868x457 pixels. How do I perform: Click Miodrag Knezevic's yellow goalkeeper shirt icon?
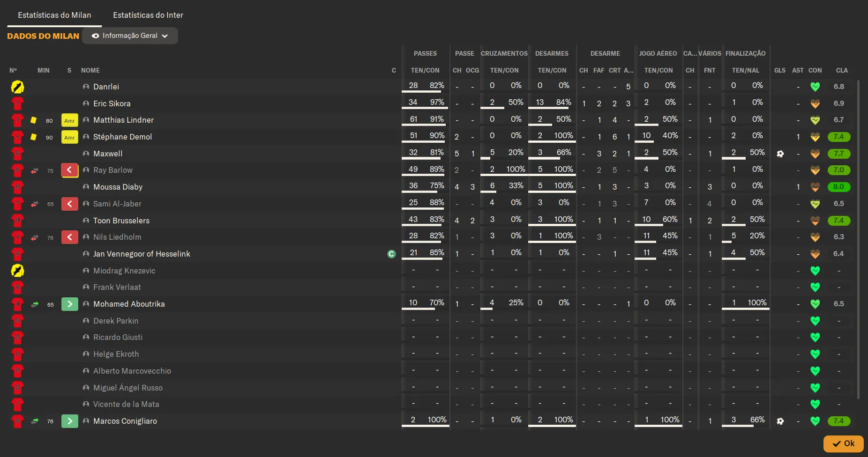(x=17, y=271)
